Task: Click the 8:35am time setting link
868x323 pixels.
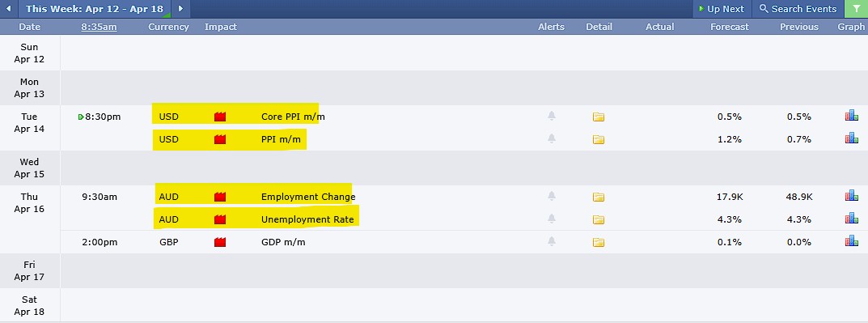Action: pos(99,27)
